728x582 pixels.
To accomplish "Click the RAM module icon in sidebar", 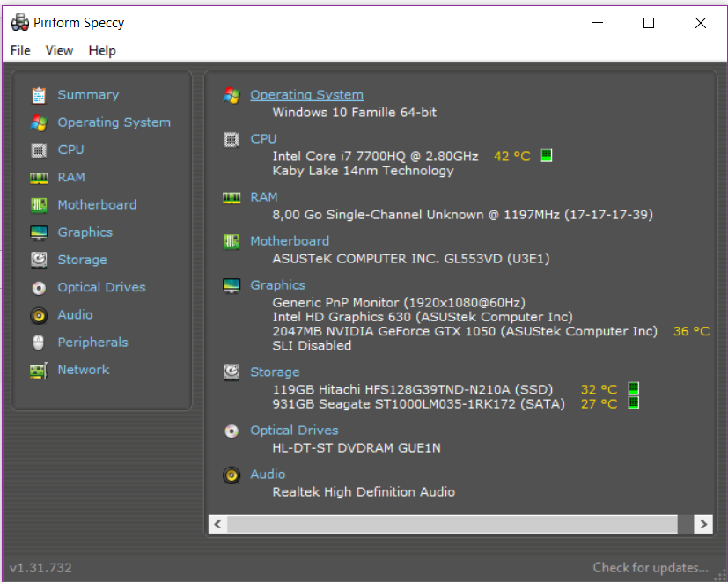I will click(x=39, y=178).
